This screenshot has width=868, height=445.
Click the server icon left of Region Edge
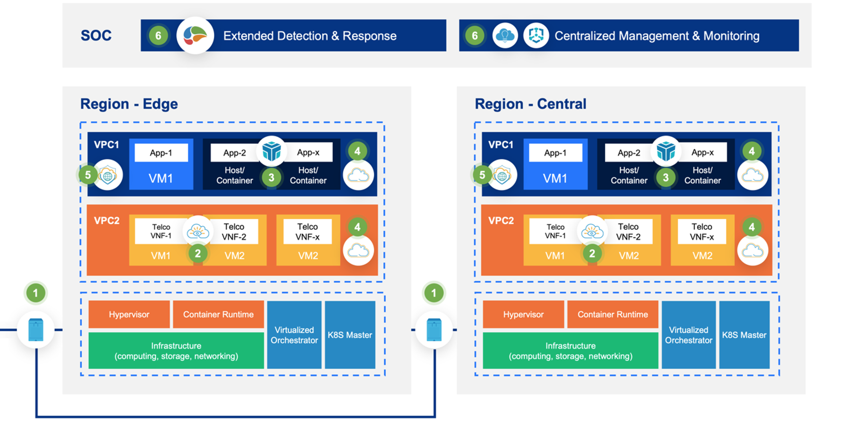[x=36, y=330]
